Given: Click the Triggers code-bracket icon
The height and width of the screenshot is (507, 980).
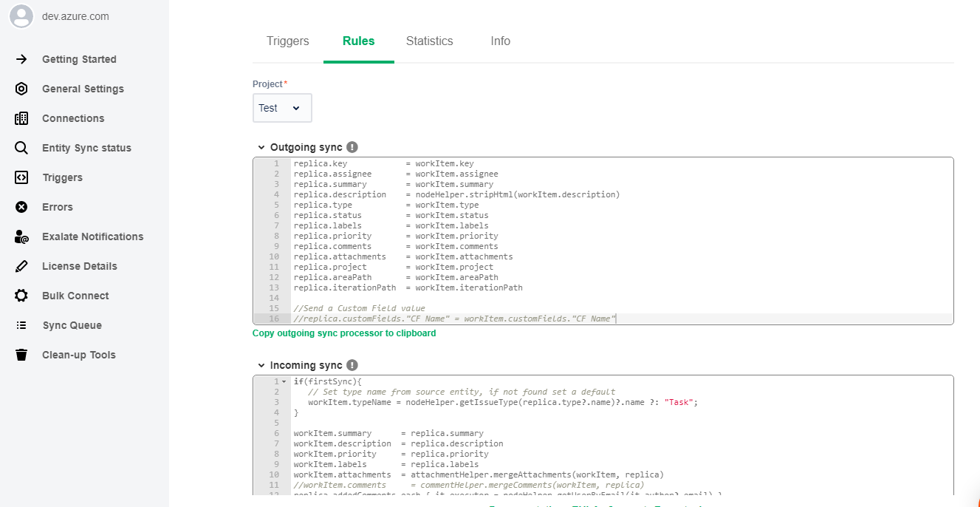Looking at the screenshot, I should [21, 177].
